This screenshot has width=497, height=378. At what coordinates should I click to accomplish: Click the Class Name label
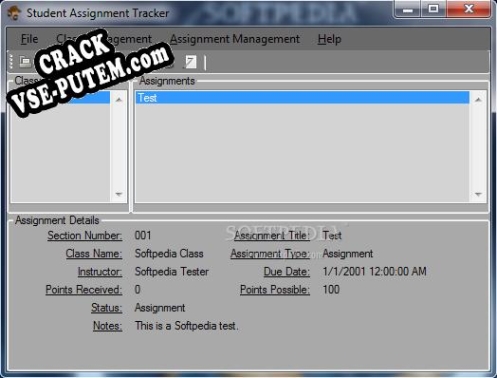pyautogui.click(x=94, y=254)
